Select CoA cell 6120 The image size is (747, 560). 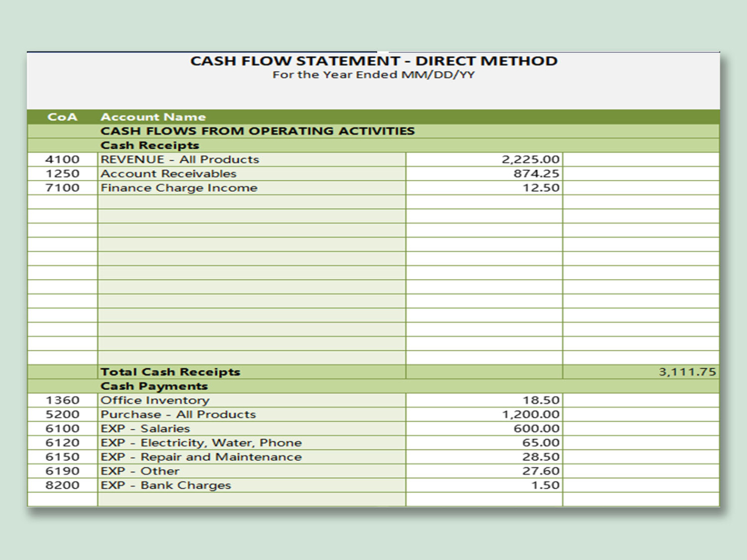click(x=62, y=443)
